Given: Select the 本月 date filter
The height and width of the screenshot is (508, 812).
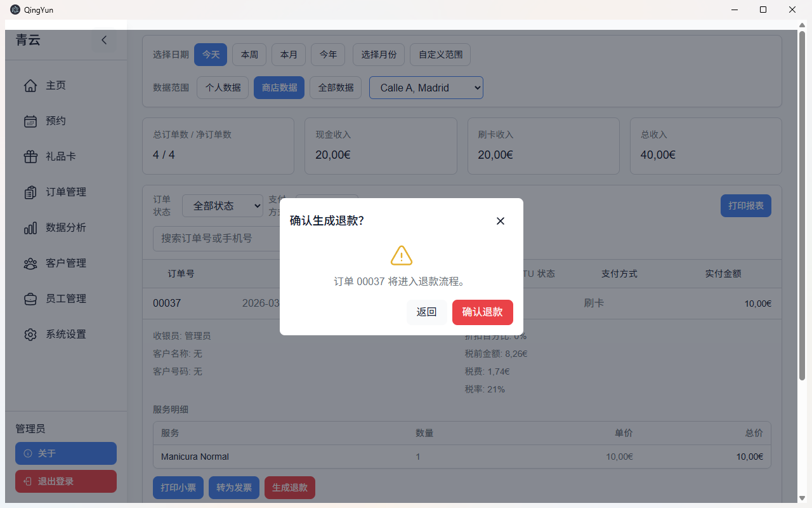Looking at the screenshot, I should 289,55.
